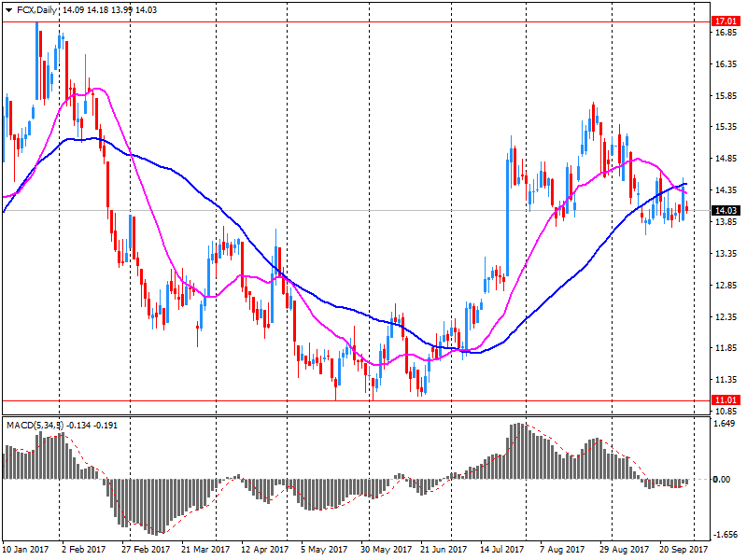Click the 15.85 price scale label
This screenshot has height=560, width=747.
pyautogui.click(x=726, y=96)
